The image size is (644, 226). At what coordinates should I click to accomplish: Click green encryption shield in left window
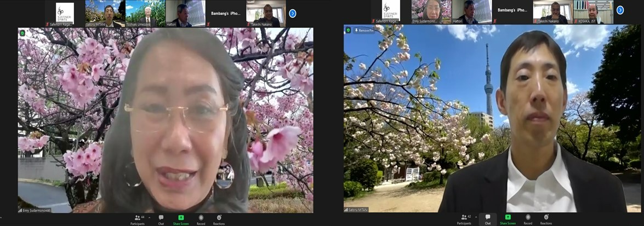click(22, 33)
